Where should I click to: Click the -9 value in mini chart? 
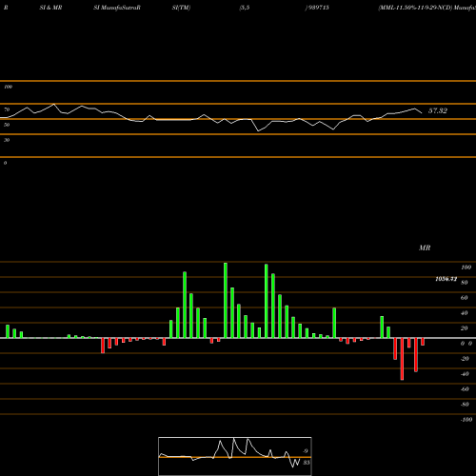click(x=305, y=451)
